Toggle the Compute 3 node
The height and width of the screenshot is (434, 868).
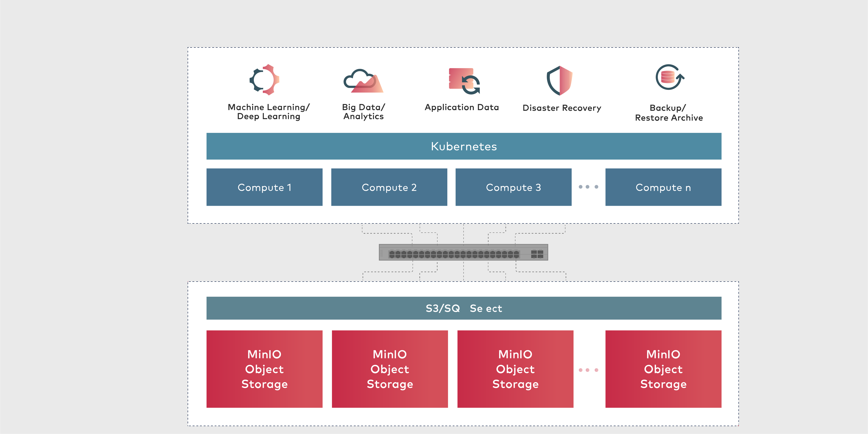click(514, 187)
